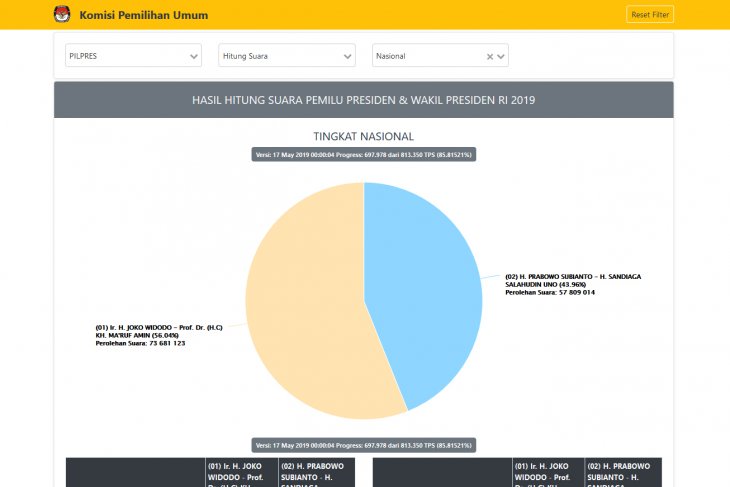Viewport: 730px width, 487px height.
Task: Open the PILPRES election type dropdown
Action: 133,56
